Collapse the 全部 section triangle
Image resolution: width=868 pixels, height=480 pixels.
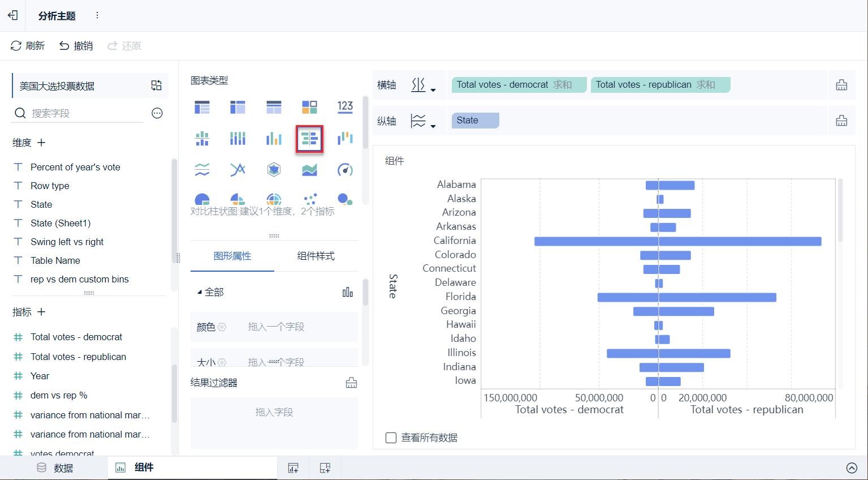(199, 292)
